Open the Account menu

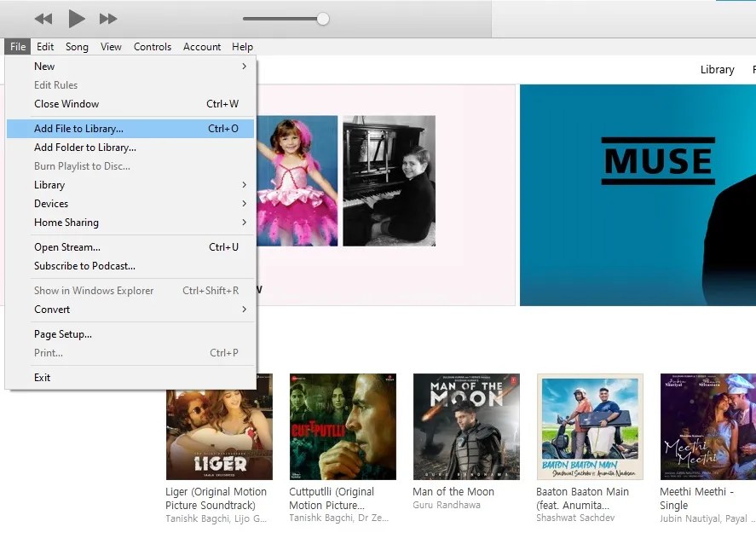pos(202,47)
